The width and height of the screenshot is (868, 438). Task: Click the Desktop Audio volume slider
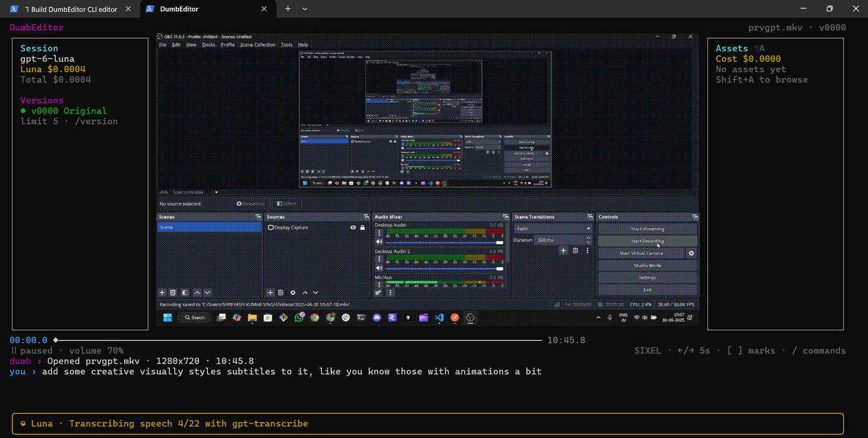[445, 243]
